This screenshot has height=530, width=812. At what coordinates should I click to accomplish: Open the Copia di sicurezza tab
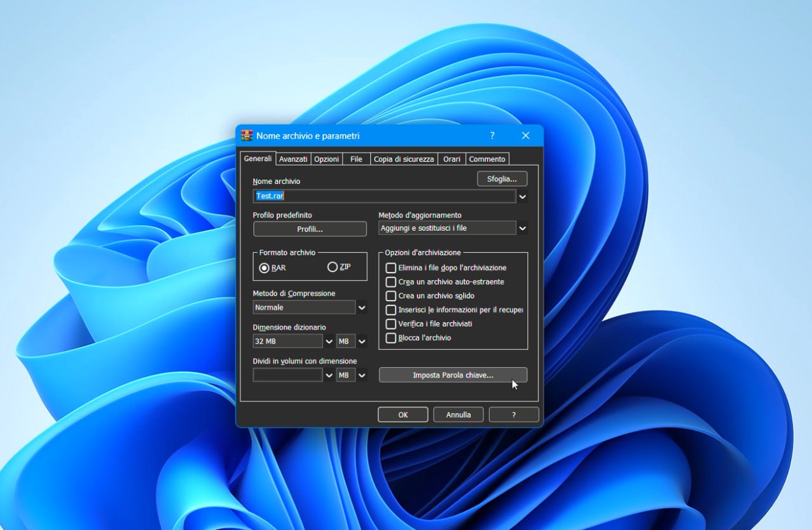tap(403, 159)
